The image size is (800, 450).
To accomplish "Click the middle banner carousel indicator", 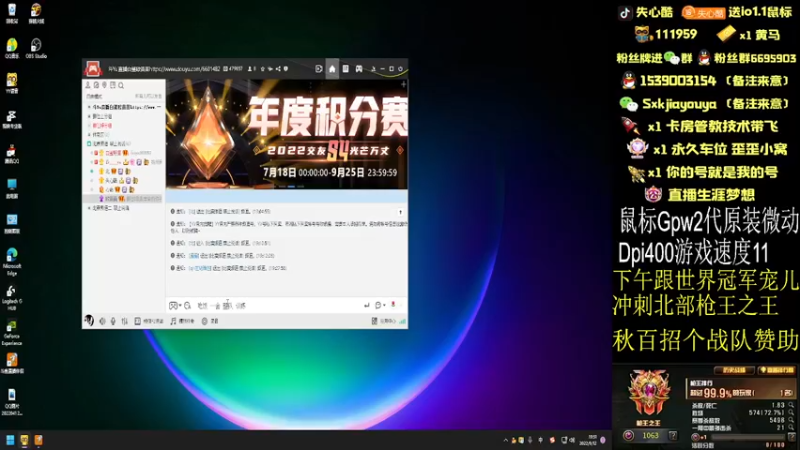I will coord(291,187).
